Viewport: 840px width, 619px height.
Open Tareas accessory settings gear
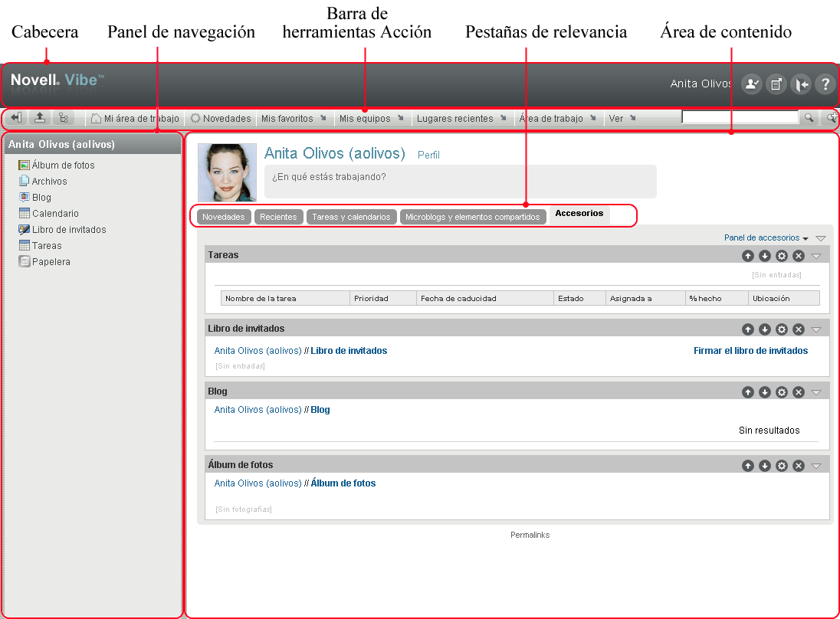tap(782, 256)
